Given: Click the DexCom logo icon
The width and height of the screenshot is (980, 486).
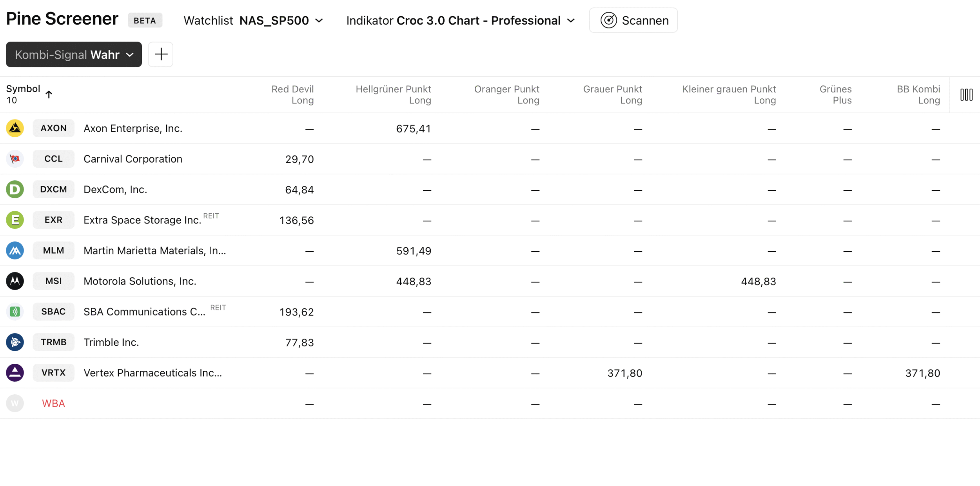Looking at the screenshot, I should click(15, 189).
